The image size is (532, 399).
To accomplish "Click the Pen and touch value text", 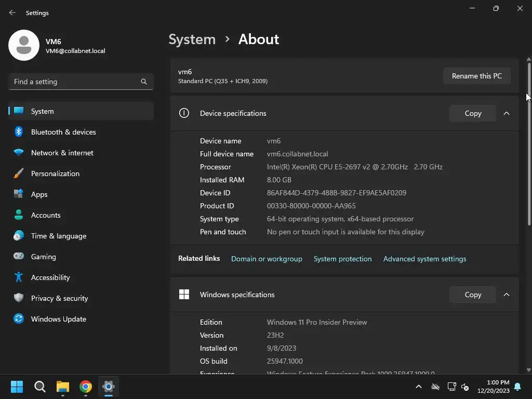I will coord(345,232).
